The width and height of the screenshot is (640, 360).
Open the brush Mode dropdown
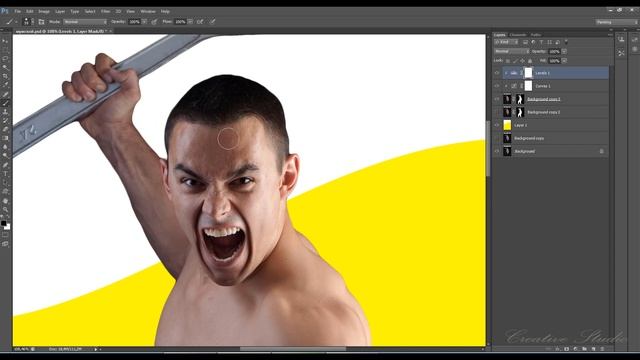pyautogui.click(x=85, y=22)
